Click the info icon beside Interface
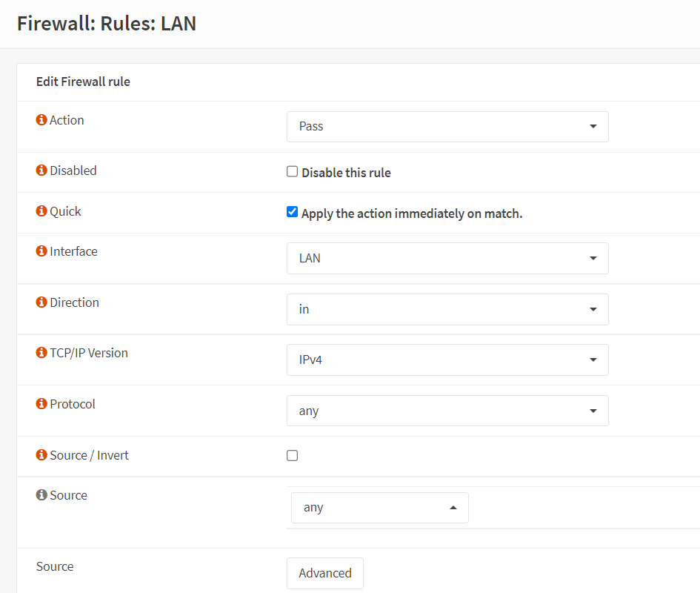 (41, 251)
